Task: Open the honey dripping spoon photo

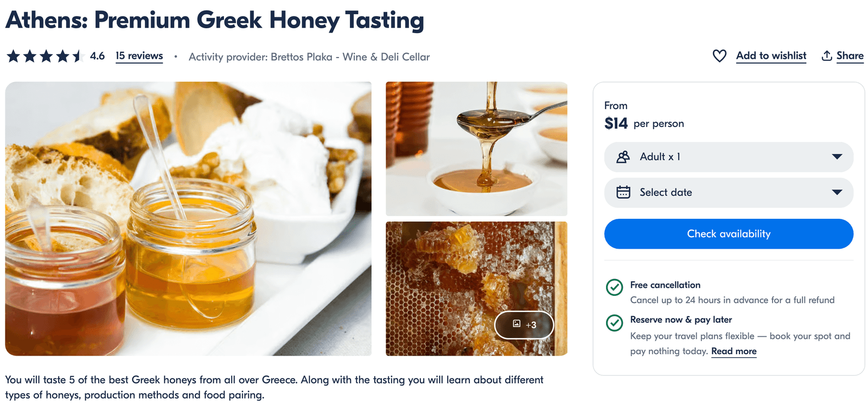Action: coord(476,149)
